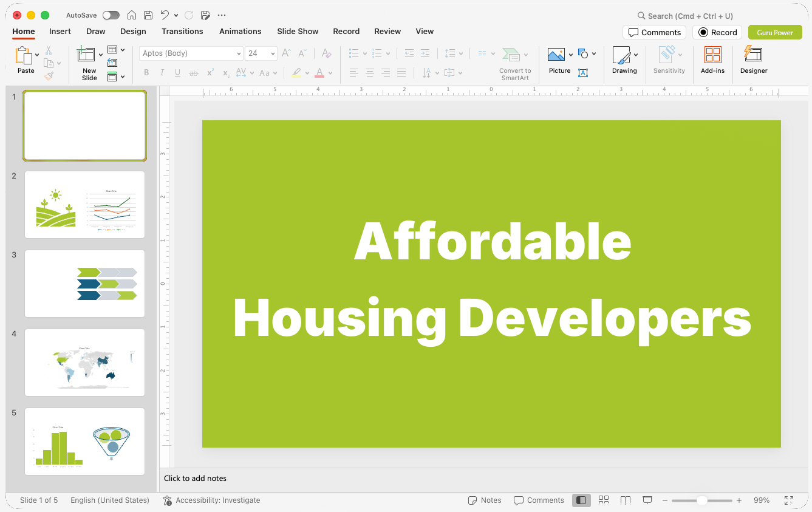Expand the Paste options arrow

pyautogui.click(x=37, y=55)
